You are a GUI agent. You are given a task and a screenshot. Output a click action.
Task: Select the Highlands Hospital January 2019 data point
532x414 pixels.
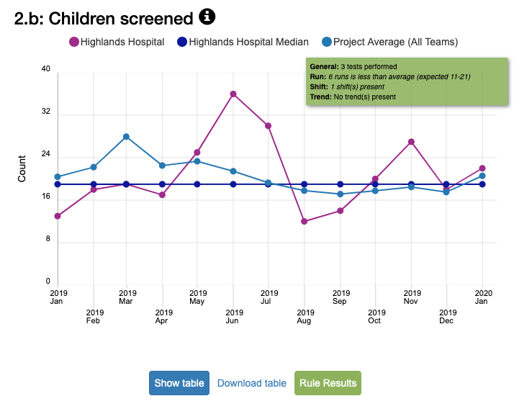point(58,216)
